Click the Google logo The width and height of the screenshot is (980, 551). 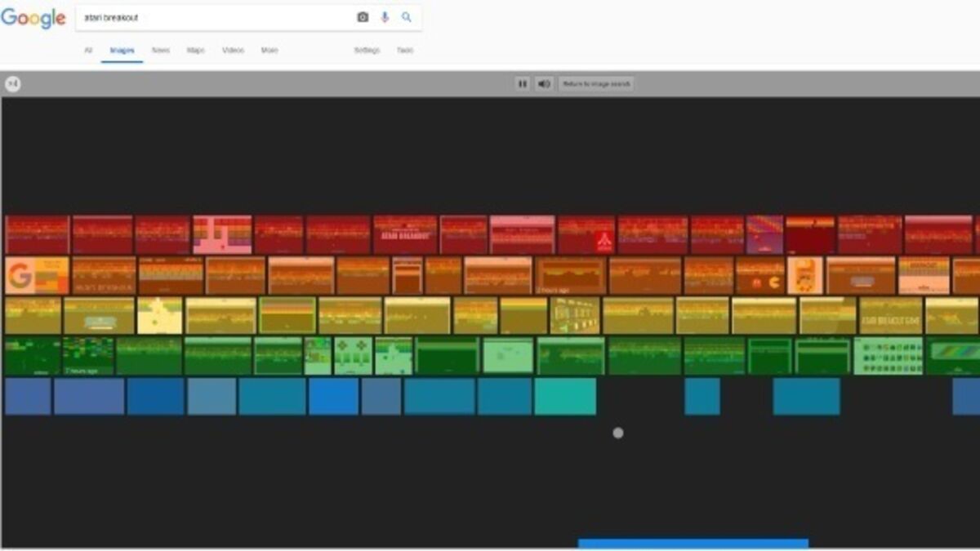click(x=33, y=18)
